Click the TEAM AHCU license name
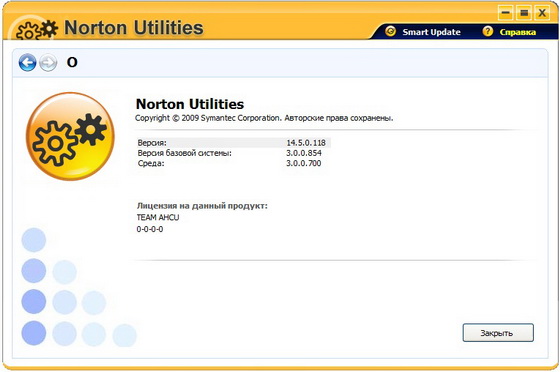The height and width of the screenshot is (372, 560). (158, 217)
